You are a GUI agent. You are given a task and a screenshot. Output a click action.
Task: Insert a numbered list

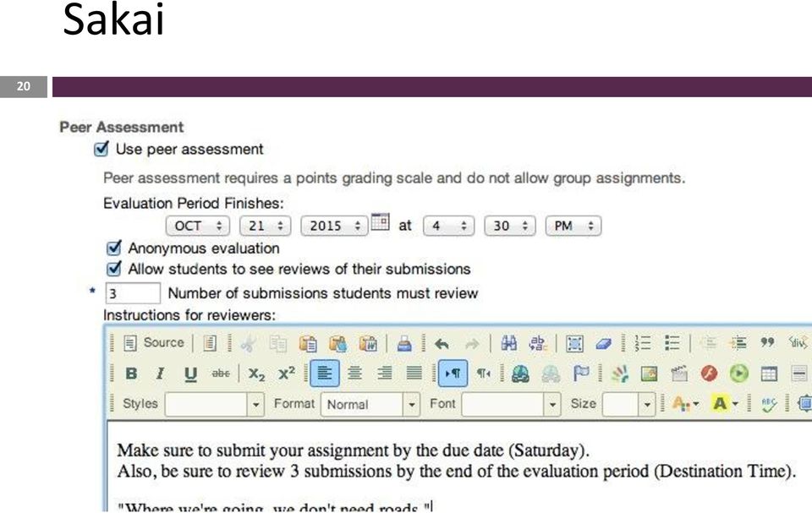(x=642, y=342)
